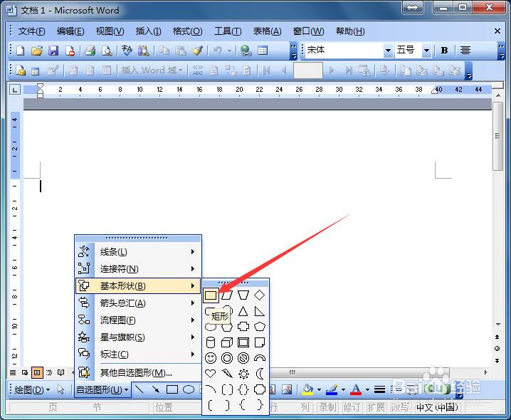This screenshot has width=511, height=420.
Task: Pick the Heart basic shape
Action: point(211,374)
